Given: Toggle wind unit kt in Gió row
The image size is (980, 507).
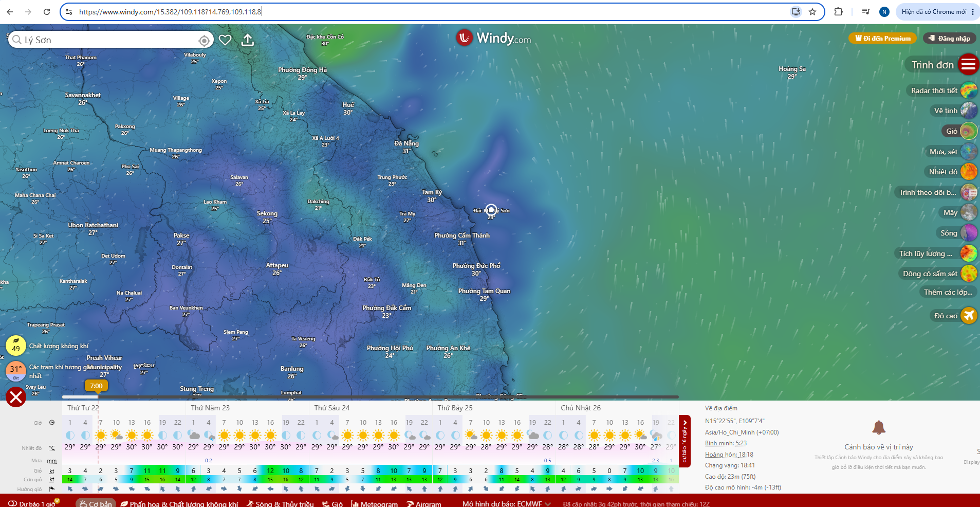Looking at the screenshot, I should pos(52,471).
